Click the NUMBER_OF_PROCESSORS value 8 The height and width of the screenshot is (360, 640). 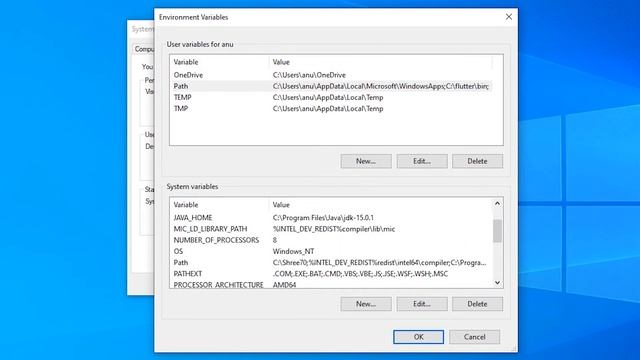(275, 240)
